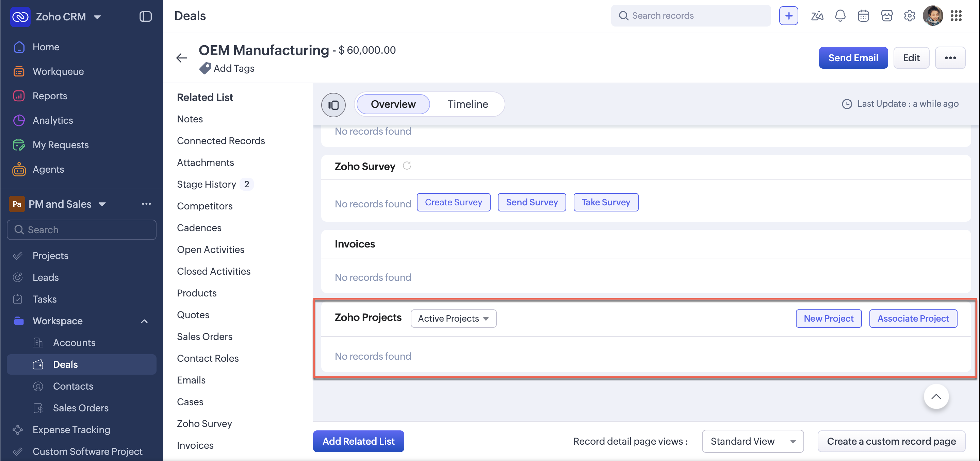Refresh the Zoho Survey section
The height and width of the screenshot is (461, 980).
pyautogui.click(x=407, y=166)
